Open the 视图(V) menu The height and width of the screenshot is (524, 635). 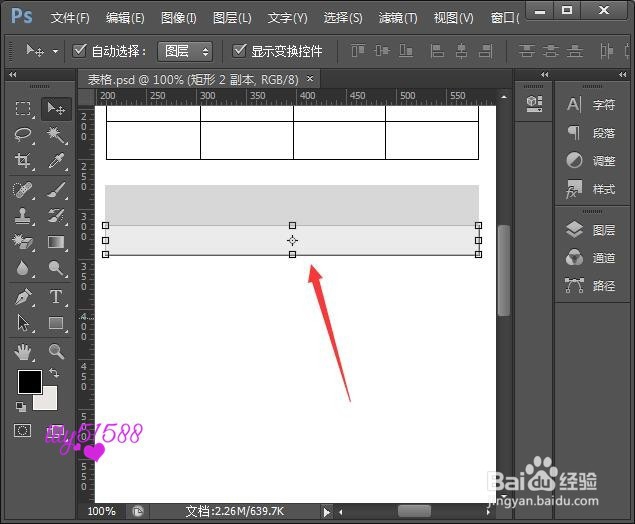454,18
